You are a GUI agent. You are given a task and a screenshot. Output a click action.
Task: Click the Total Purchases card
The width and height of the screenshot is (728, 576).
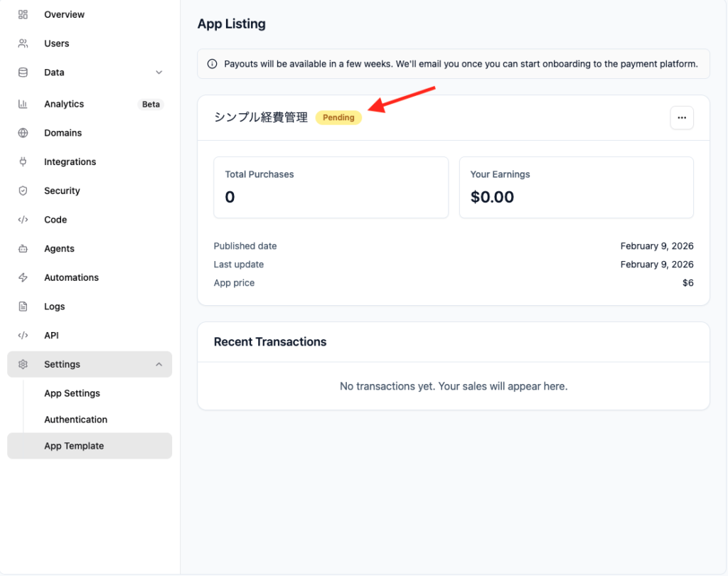click(331, 187)
